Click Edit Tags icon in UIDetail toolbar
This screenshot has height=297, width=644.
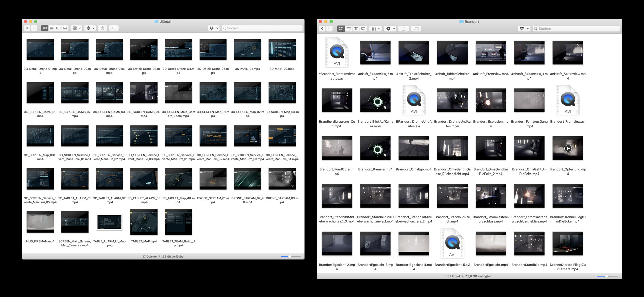click(114, 28)
